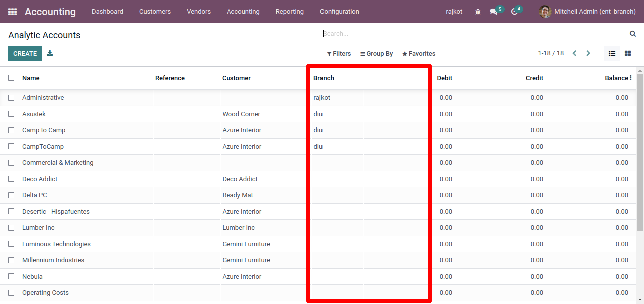Screen dimensions: 644x304
Task: Check the Commercial & Marketing row checkbox
Action: (11, 163)
